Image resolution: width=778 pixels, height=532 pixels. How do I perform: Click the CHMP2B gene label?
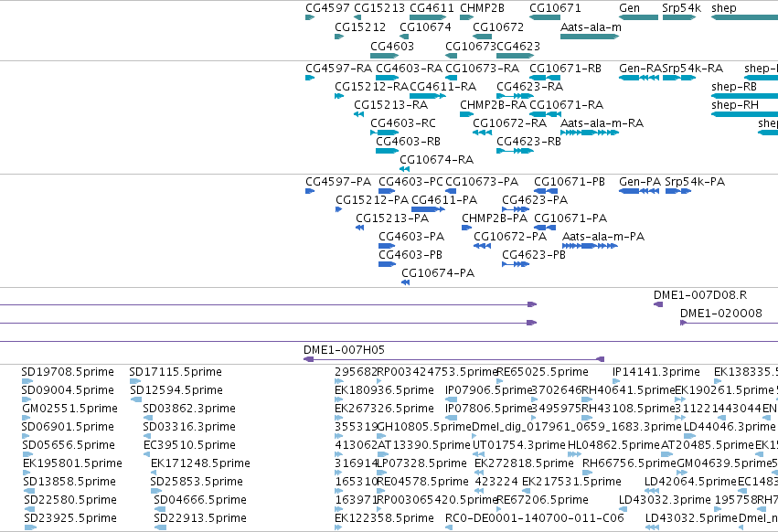pos(482,8)
